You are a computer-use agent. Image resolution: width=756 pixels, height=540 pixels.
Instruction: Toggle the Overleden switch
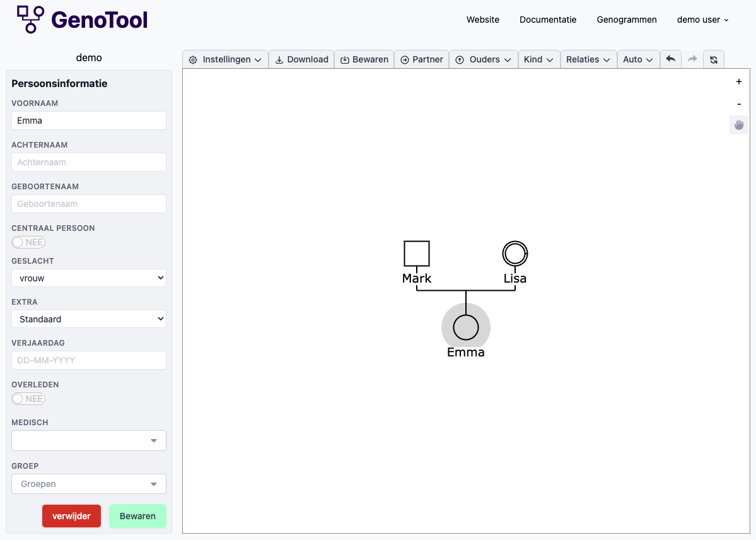click(28, 399)
